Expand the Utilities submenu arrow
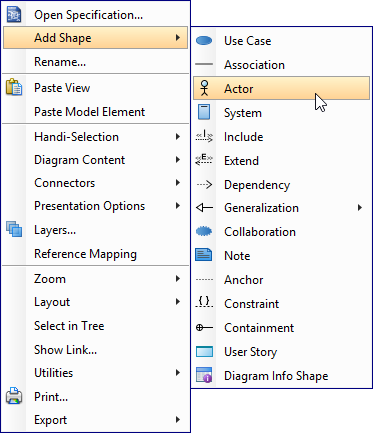373x433 pixels. (x=178, y=373)
